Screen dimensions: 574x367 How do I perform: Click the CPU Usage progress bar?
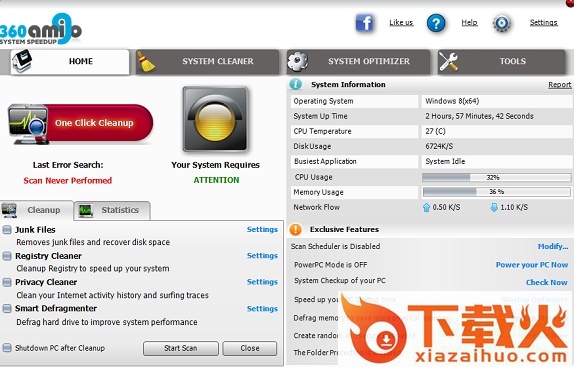point(496,177)
